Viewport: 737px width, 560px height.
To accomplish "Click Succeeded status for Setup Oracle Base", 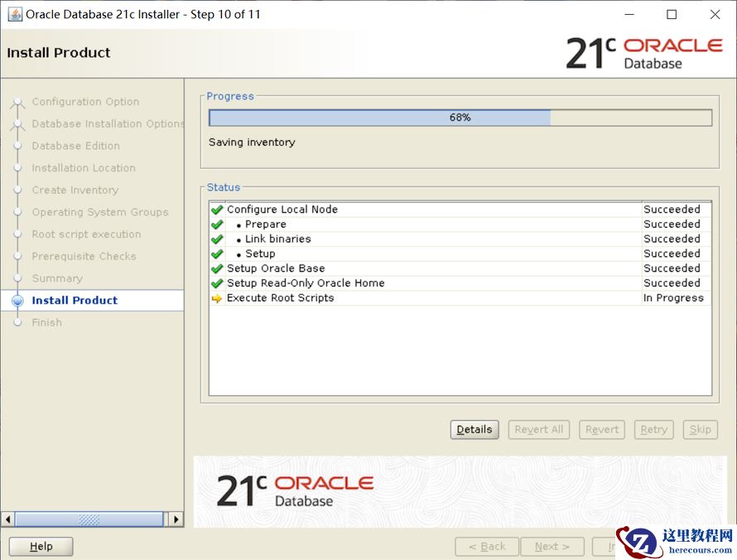I will [672, 268].
